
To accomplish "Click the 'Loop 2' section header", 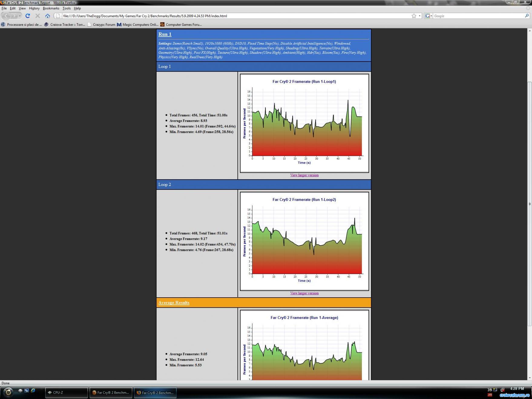I will [264, 184].
